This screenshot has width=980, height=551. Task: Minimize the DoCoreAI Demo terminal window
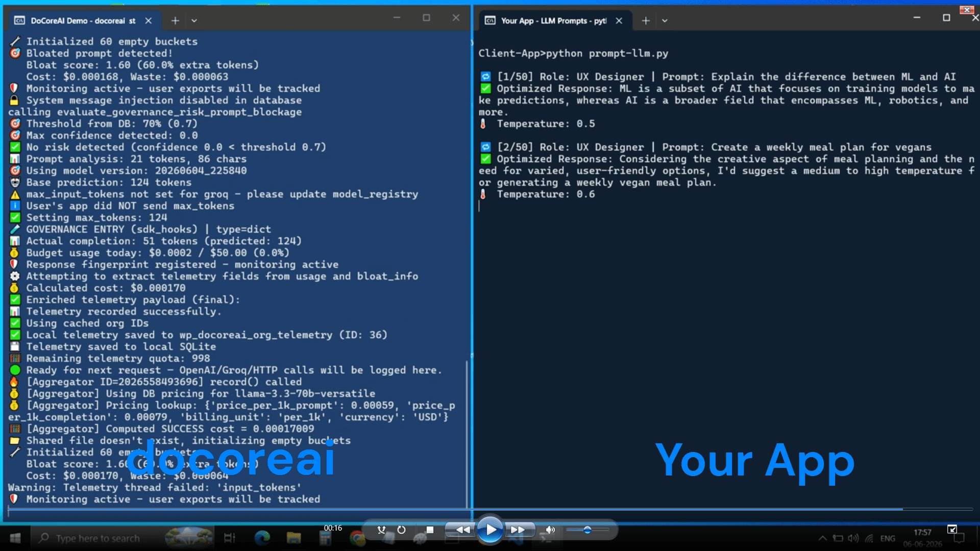click(397, 18)
